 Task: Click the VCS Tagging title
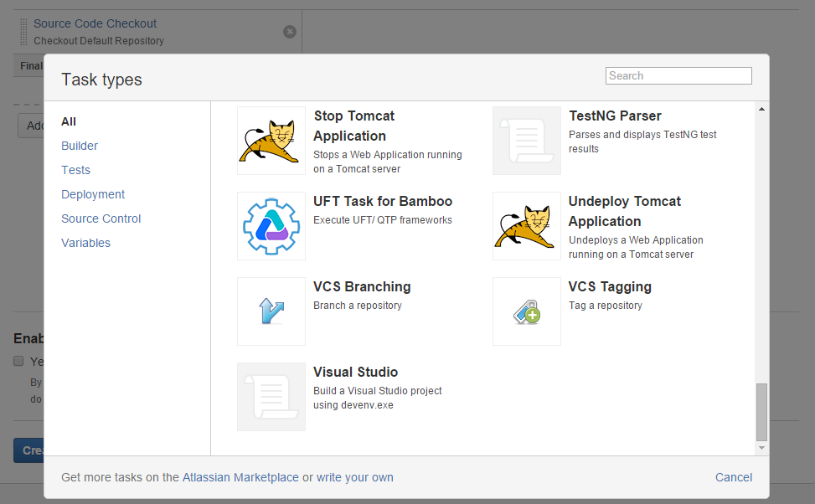[610, 287]
